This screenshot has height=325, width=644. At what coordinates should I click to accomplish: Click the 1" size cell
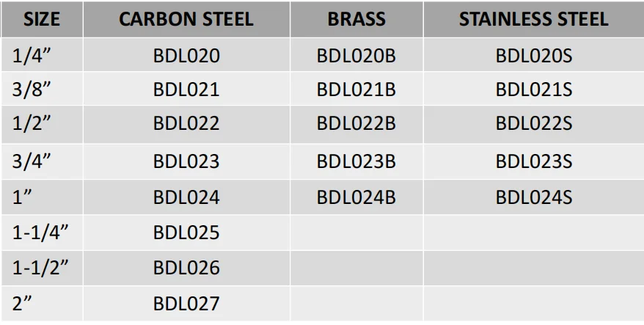coord(42,197)
